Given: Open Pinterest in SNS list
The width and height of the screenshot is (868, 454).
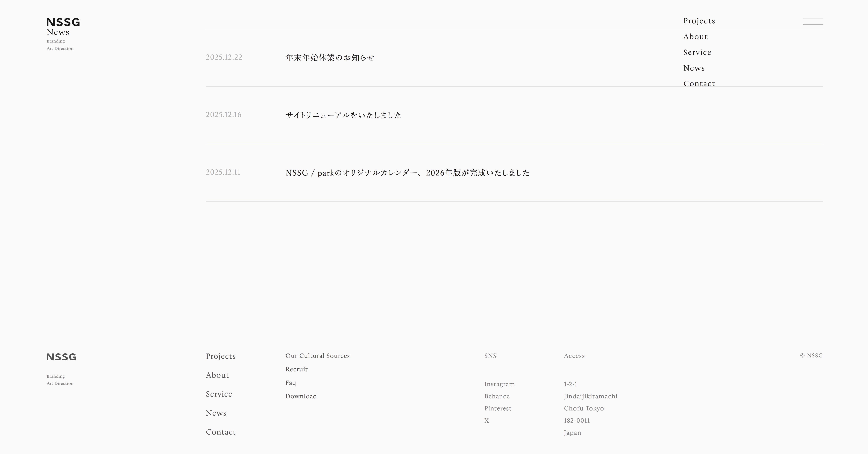Looking at the screenshot, I should 498,408.
